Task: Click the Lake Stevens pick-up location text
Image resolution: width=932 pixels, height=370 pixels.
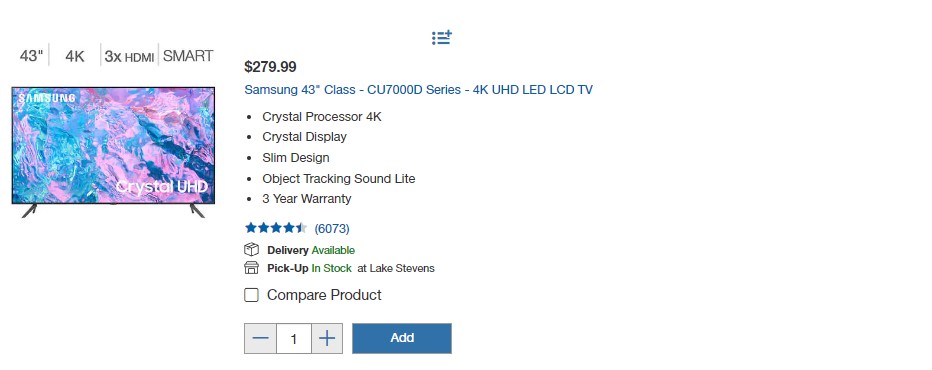Action: tap(396, 268)
